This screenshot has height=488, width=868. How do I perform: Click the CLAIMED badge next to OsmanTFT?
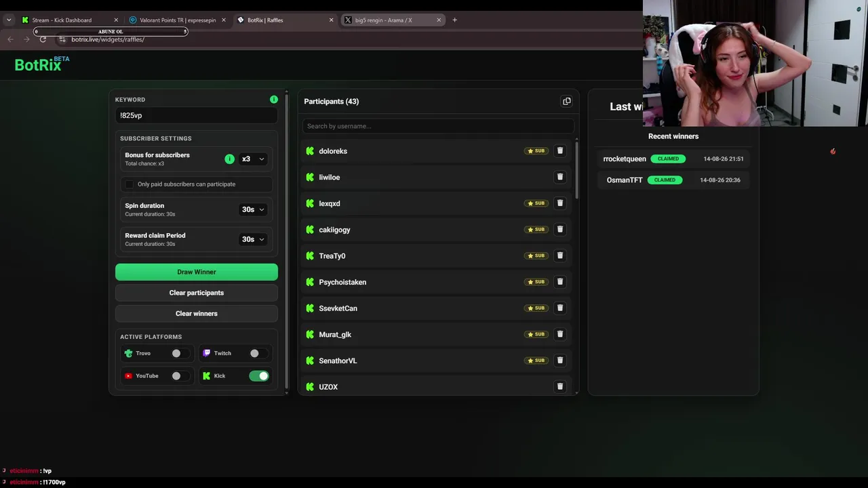(665, 180)
